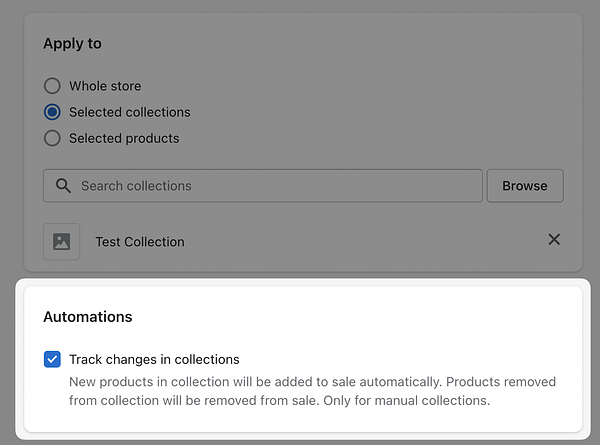Pick the Selected products radio button

point(52,138)
